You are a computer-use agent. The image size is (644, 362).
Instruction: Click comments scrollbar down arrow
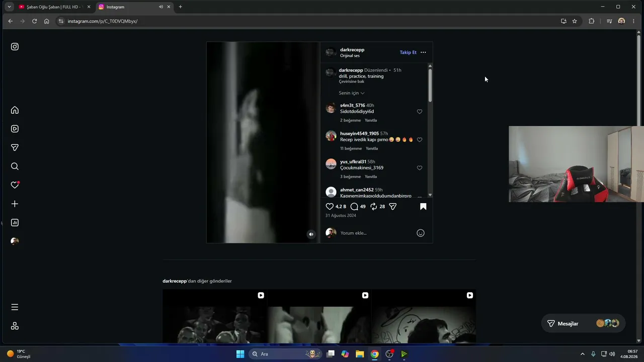(x=430, y=195)
